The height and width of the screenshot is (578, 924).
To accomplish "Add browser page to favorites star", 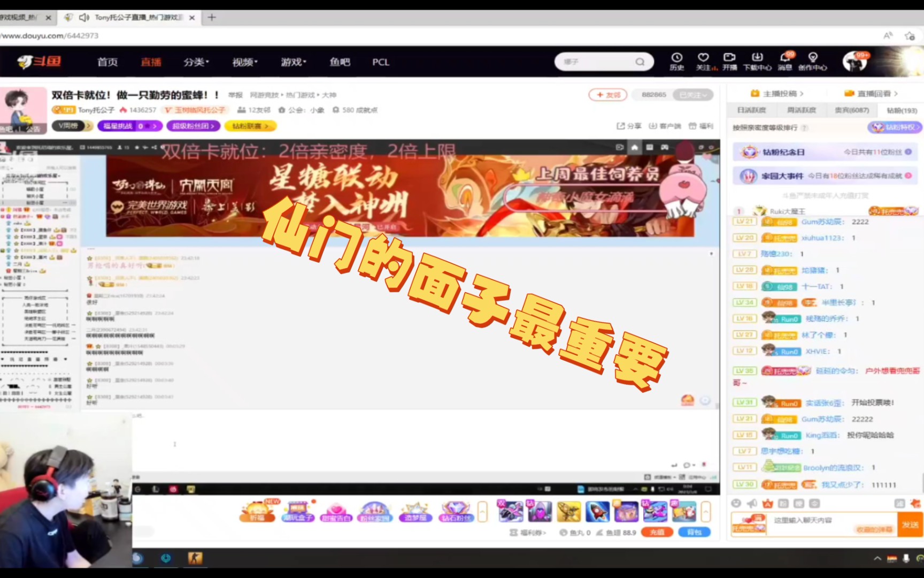I will [910, 36].
